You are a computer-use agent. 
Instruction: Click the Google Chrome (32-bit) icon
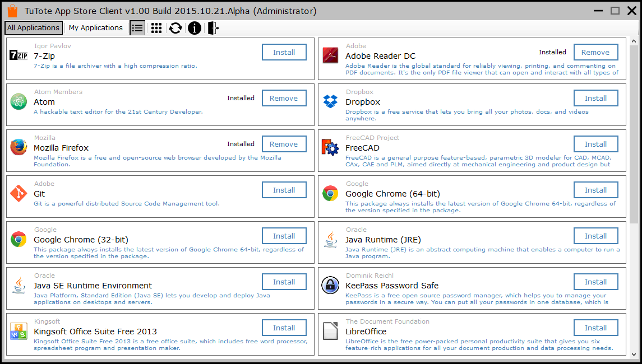[x=19, y=239]
